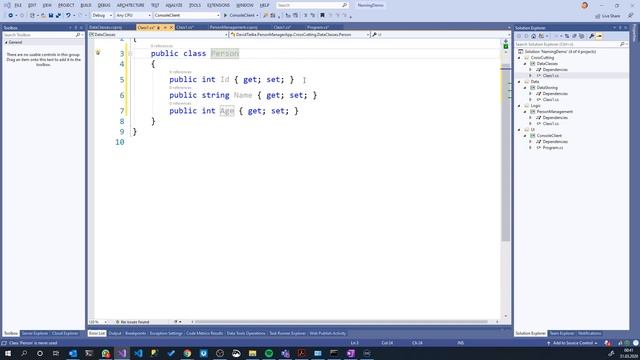Open the ARCHITECTURE menu
Viewport: 640px width, 360px height.
tap(131, 5)
